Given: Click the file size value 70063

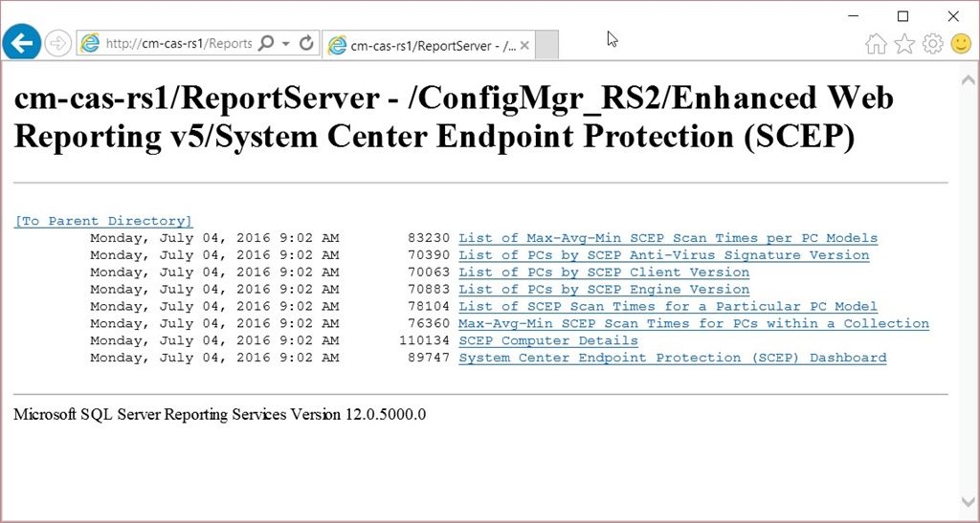Looking at the screenshot, I should 429,272.
